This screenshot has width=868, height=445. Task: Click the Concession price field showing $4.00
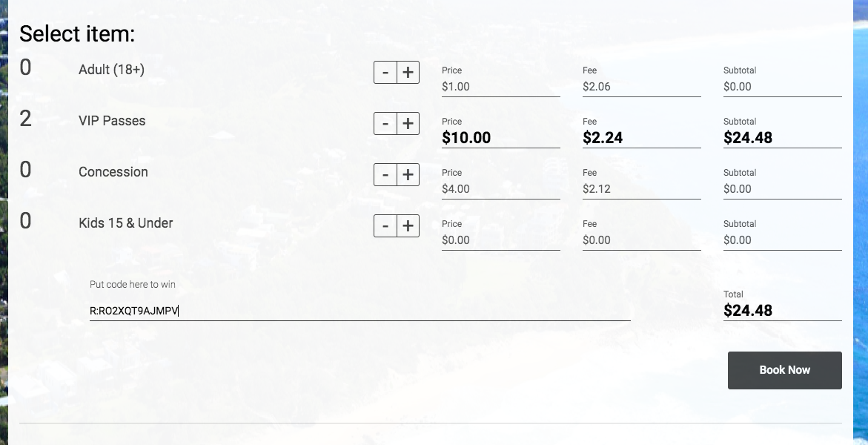[501, 189]
